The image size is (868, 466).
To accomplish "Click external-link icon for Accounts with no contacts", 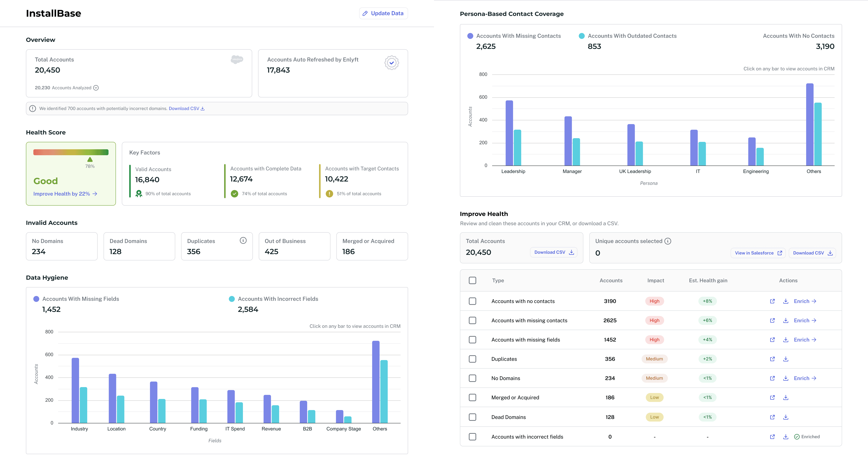I will coord(772,301).
